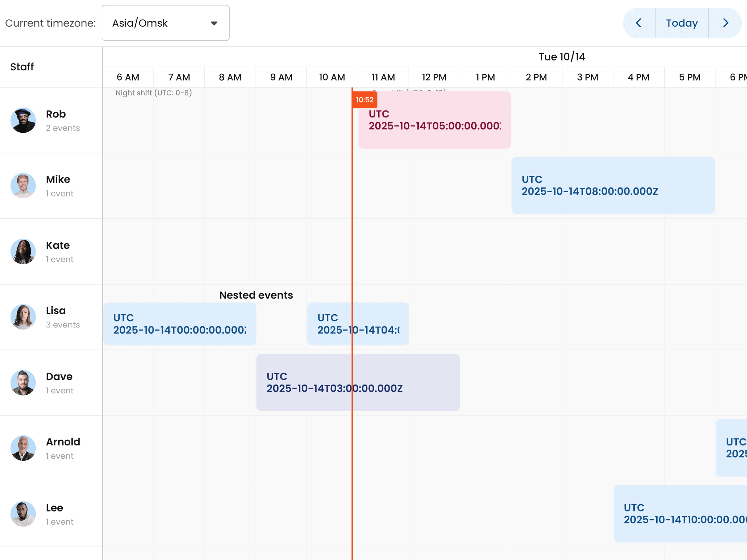
Task: Click Rob's profile avatar
Action: pyautogui.click(x=23, y=120)
